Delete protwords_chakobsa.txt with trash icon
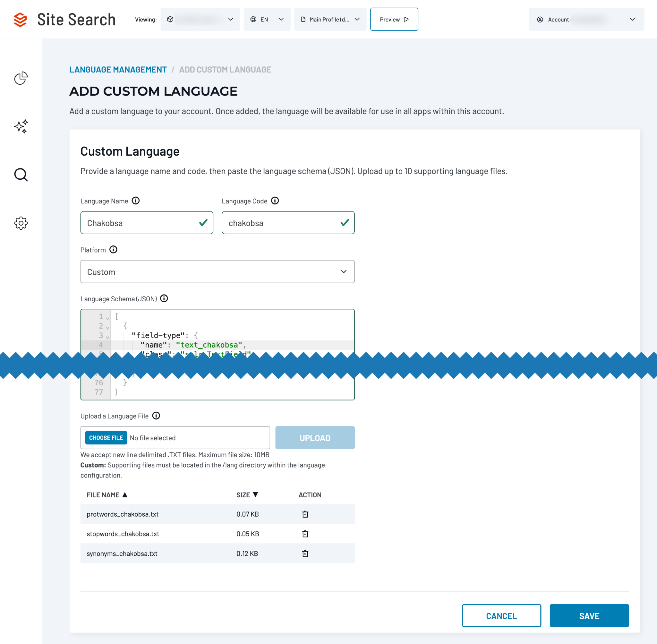The image size is (657, 644). click(305, 514)
